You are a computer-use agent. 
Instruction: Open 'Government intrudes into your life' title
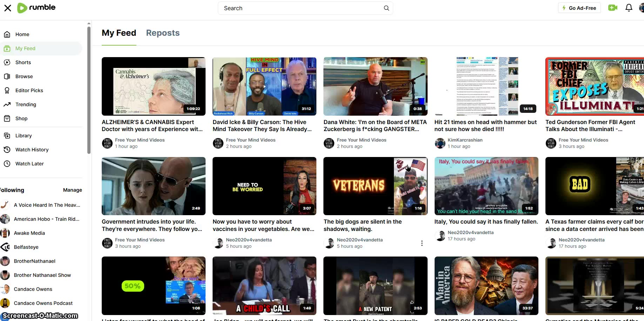tap(152, 225)
